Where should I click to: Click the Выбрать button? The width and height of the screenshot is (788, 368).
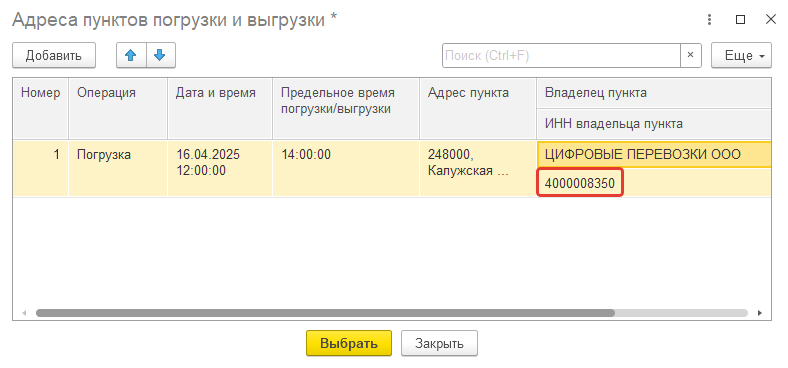(x=349, y=343)
